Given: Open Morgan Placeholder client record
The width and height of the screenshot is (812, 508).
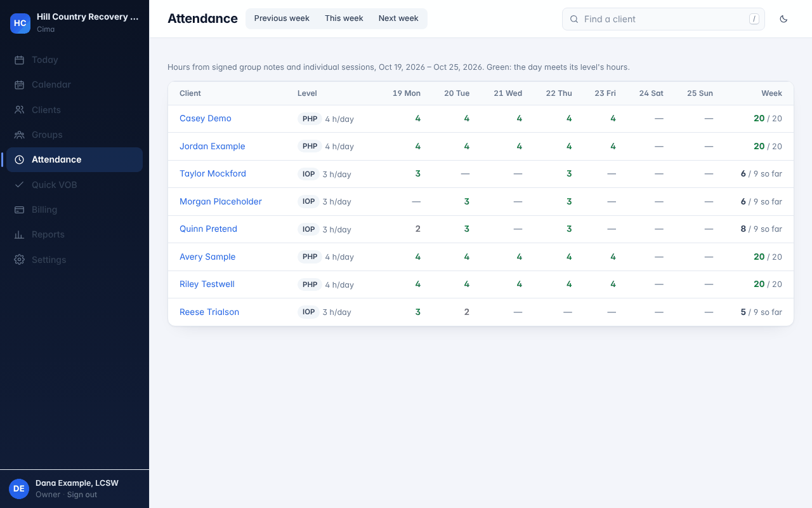Looking at the screenshot, I should coord(221,201).
